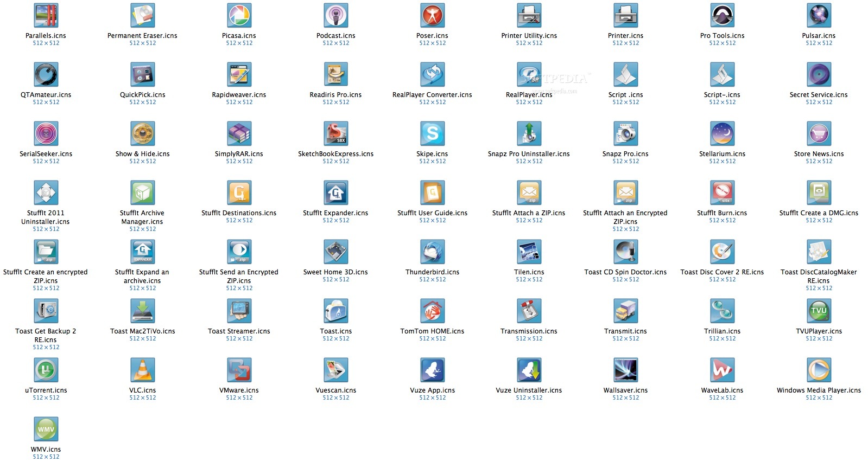The width and height of the screenshot is (868, 462).
Task: Click 'StuffIt Expand an archive.icns' label
Action: tap(143, 277)
